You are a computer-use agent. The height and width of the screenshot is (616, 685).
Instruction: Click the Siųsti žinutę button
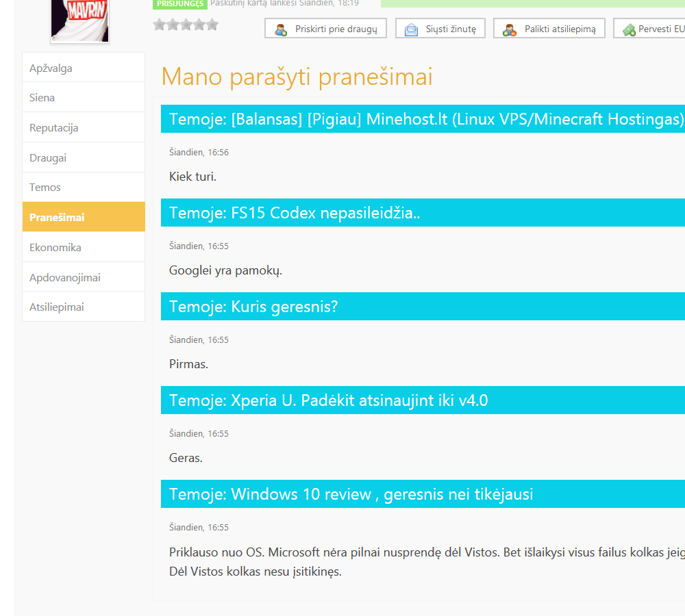coord(440,28)
